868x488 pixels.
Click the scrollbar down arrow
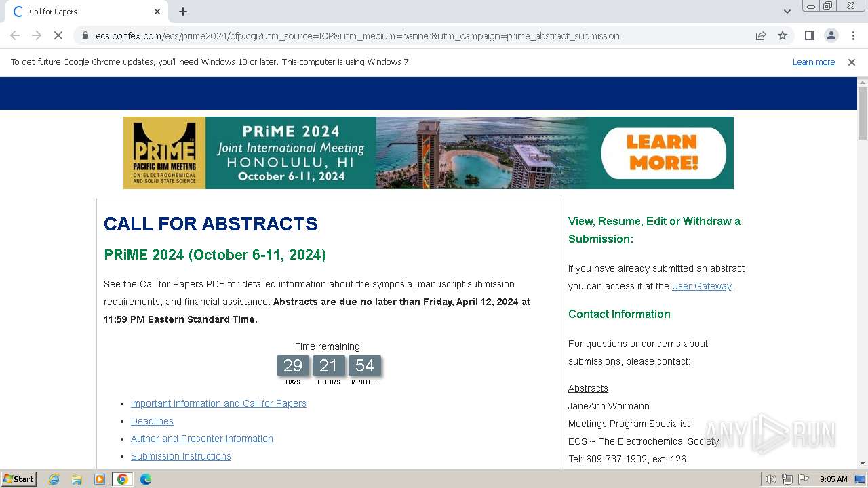(863, 463)
